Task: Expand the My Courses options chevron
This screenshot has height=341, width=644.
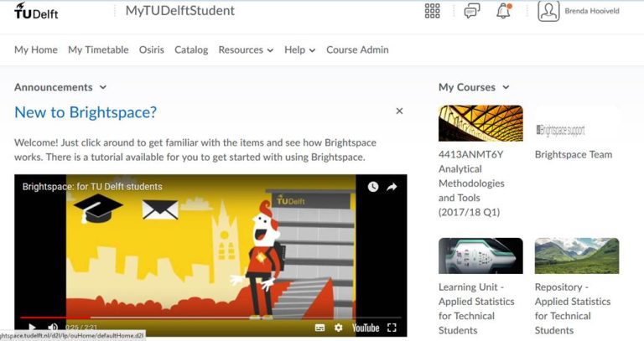Action: click(x=506, y=87)
